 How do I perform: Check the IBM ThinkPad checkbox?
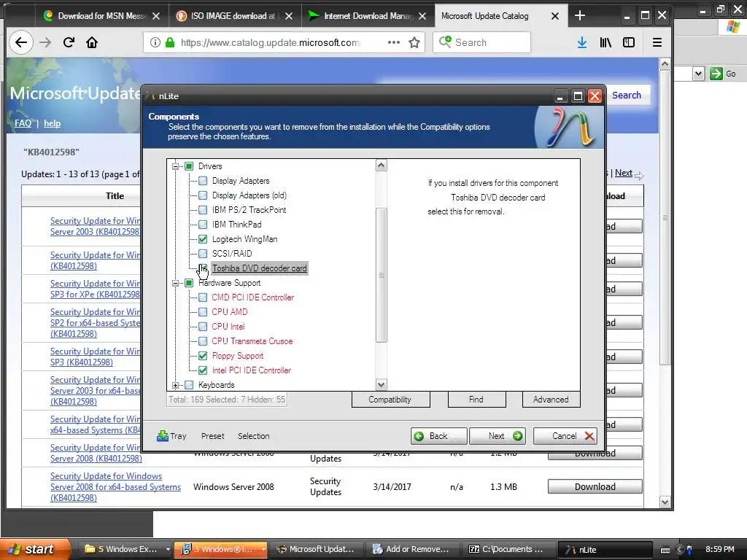(203, 225)
